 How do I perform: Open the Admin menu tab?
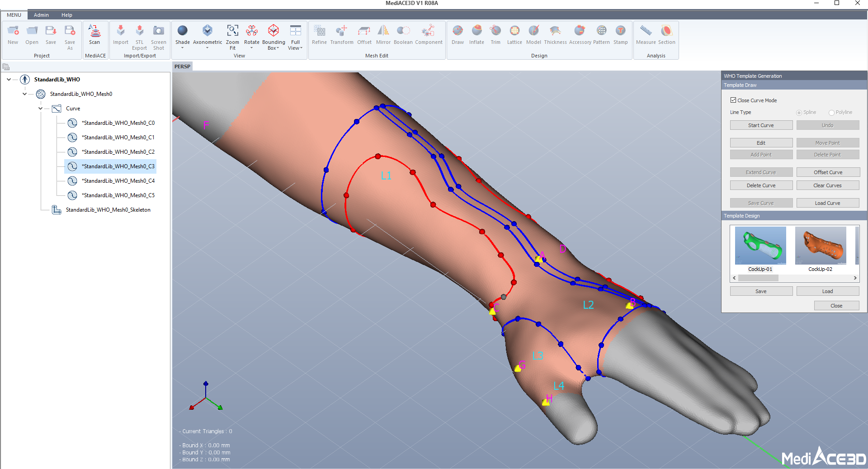[41, 15]
